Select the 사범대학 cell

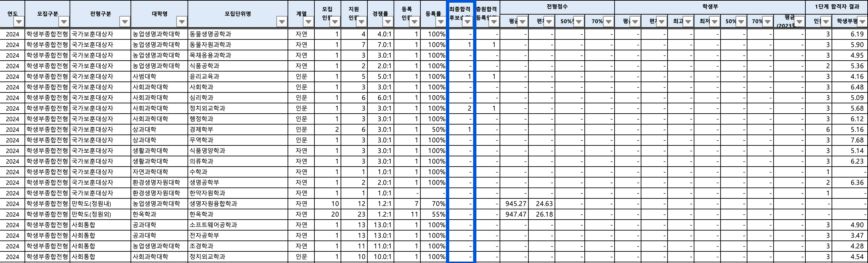(x=159, y=77)
